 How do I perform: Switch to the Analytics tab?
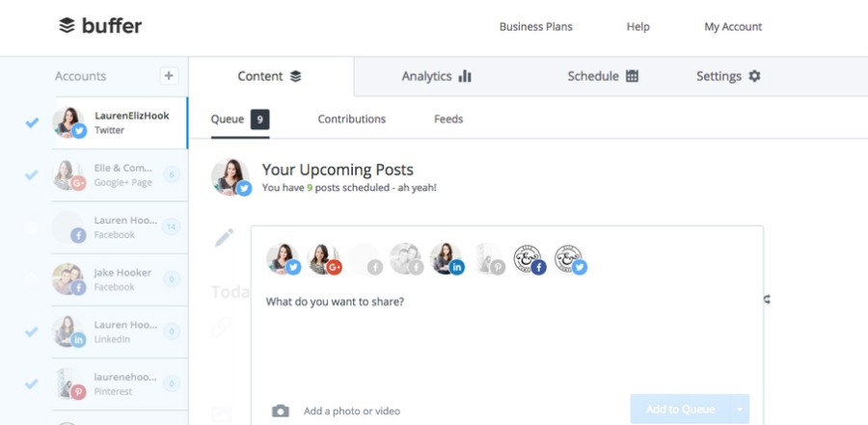[x=437, y=76]
